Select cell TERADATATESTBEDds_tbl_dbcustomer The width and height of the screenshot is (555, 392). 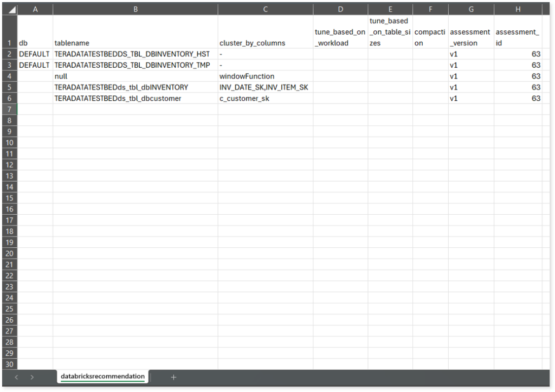pyautogui.click(x=135, y=98)
